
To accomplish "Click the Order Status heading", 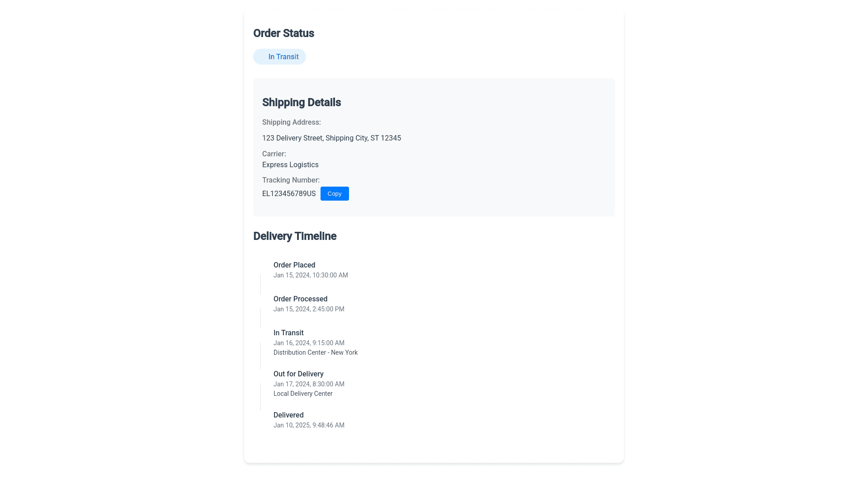I will pyautogui.click(x=283, y=33).
